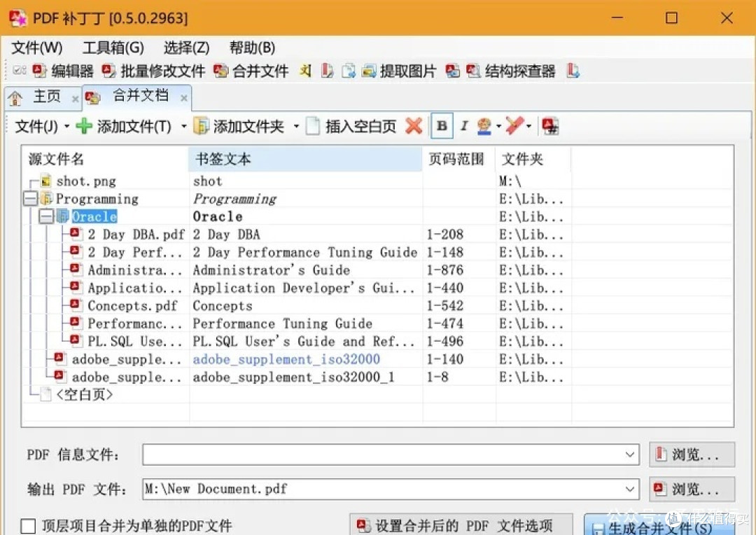Check 顶层项目合并为单独的PDF文件 option
This screenshot has width=756, height=535.
pos(28,524)
